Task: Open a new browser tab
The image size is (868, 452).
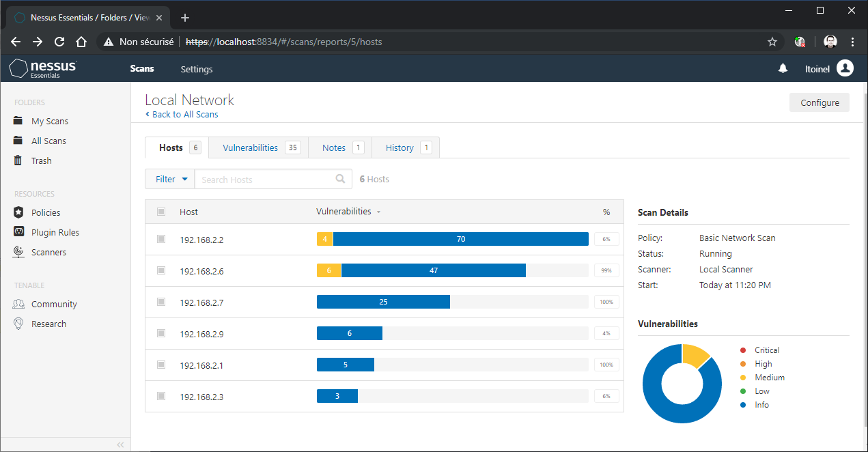Action: [x=184, y=18]
